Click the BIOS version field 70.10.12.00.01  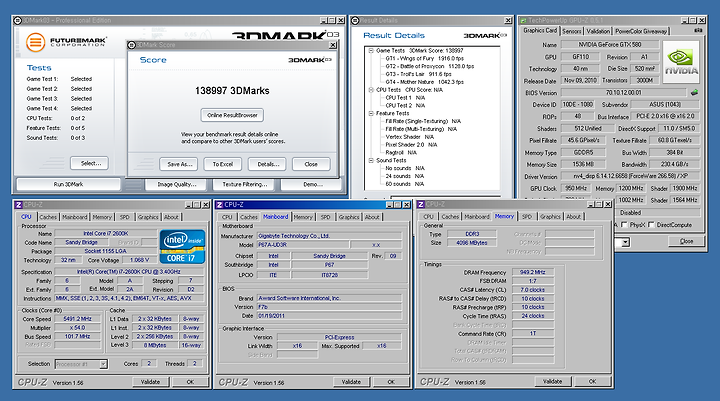[x=624, y=92]
